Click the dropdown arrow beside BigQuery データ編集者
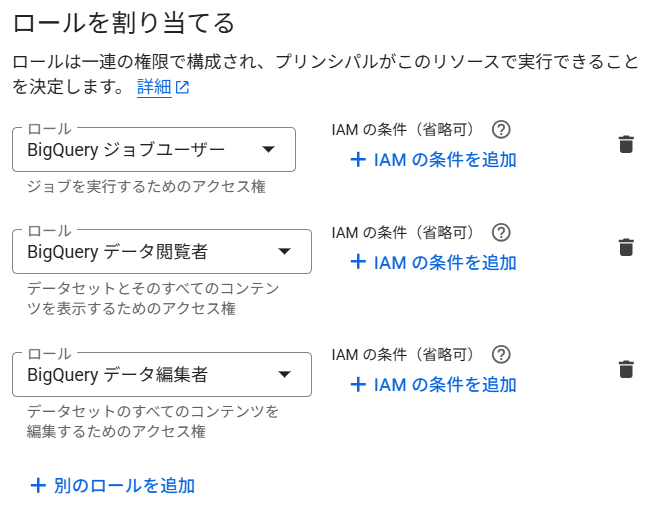 point(284,374)
